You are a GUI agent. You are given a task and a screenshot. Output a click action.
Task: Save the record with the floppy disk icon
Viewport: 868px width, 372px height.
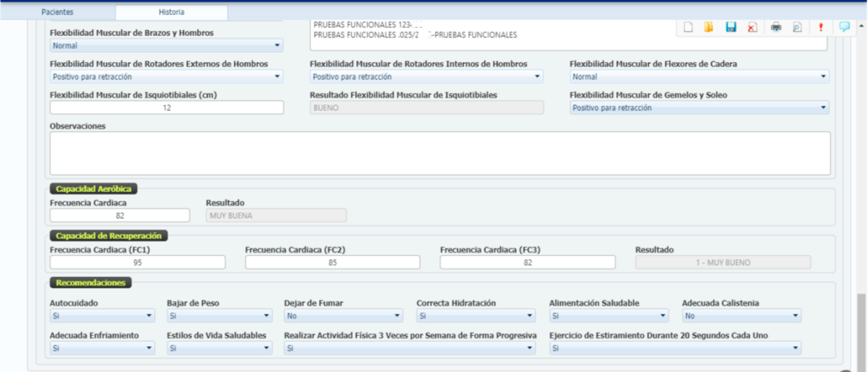pos(730,27)
